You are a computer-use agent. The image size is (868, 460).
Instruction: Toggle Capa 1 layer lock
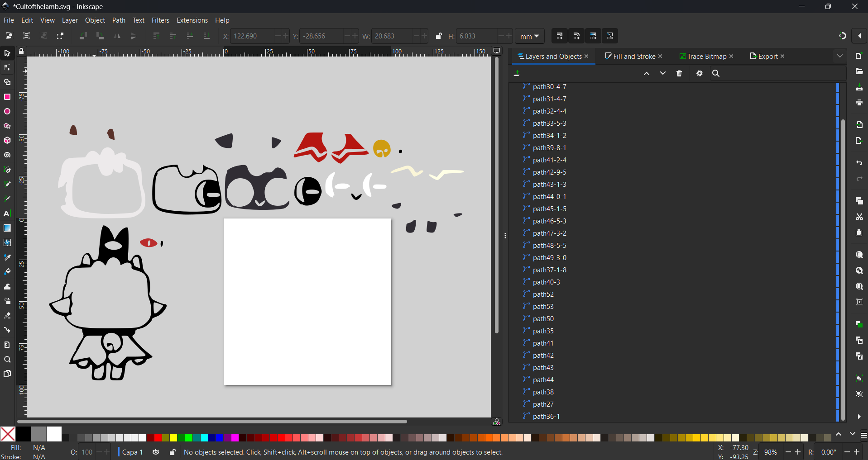(173, 452)
